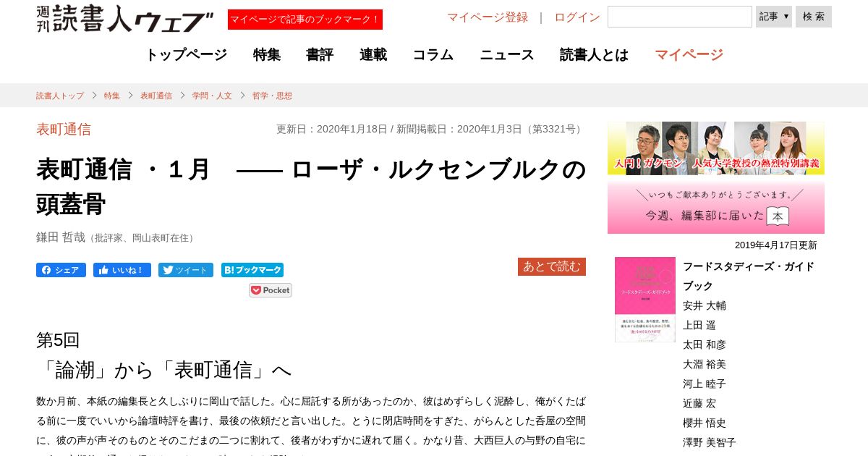Click the 第5回 heading text
Image resolution: width=868 pixels, height=456 pixels.
(58, 340)
